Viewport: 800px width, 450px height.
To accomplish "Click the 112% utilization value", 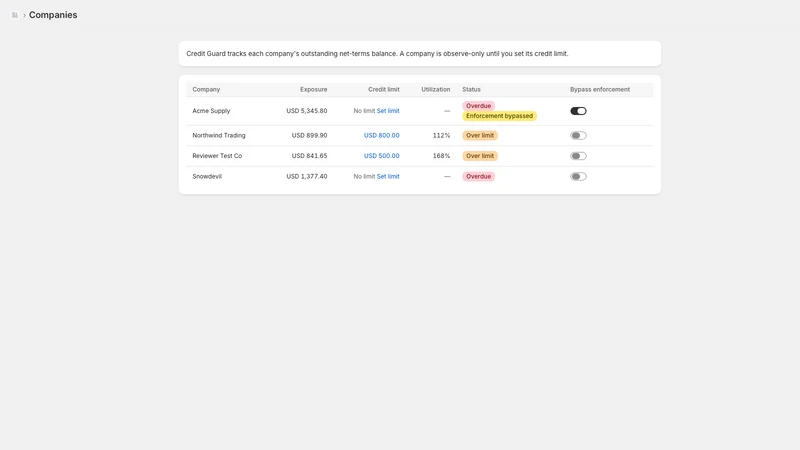I will click(x=441, y=135).
